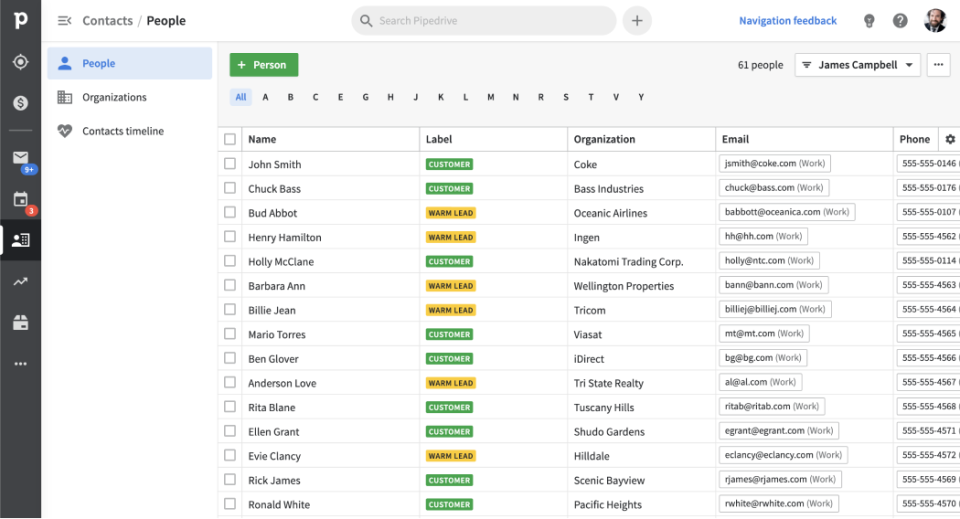Check the Rita Blane row checkbox
960x519 pixels.
pyautogui.click(x=230, y=406)
